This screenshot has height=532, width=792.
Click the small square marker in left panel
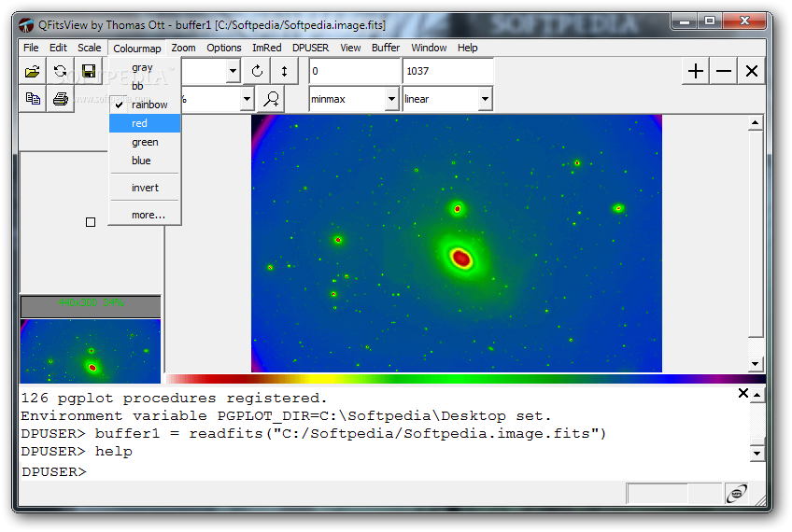(91, 222)
